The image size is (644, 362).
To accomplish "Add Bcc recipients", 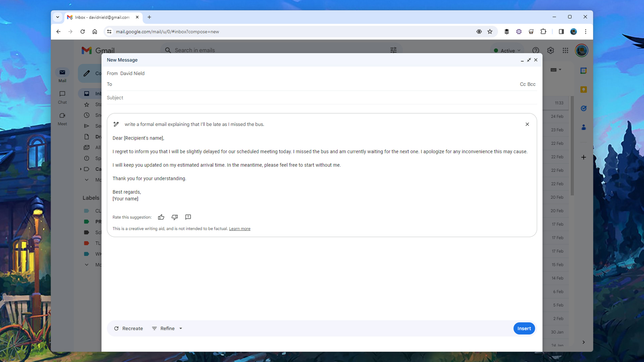I will [x=532, y=84].
